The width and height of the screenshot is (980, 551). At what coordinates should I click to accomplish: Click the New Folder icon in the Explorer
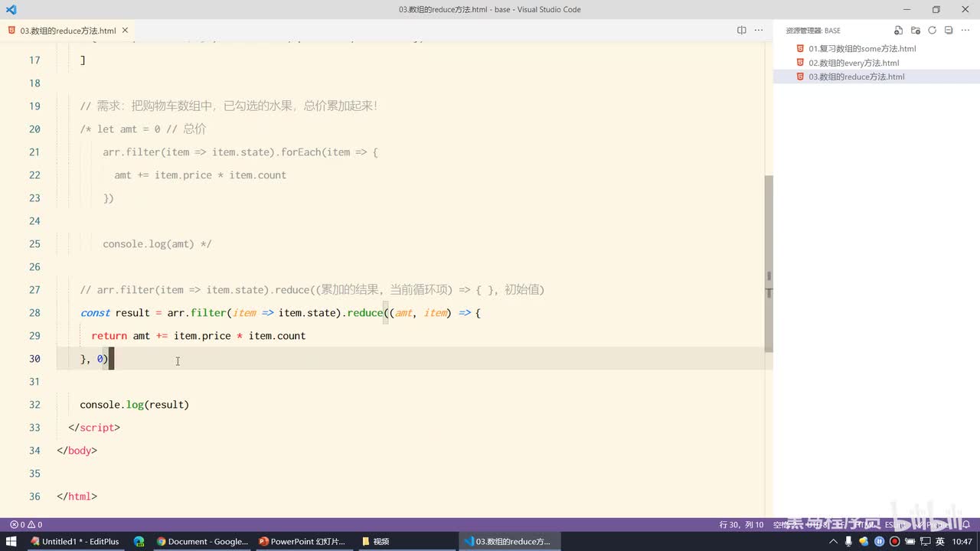coord(916,31)
